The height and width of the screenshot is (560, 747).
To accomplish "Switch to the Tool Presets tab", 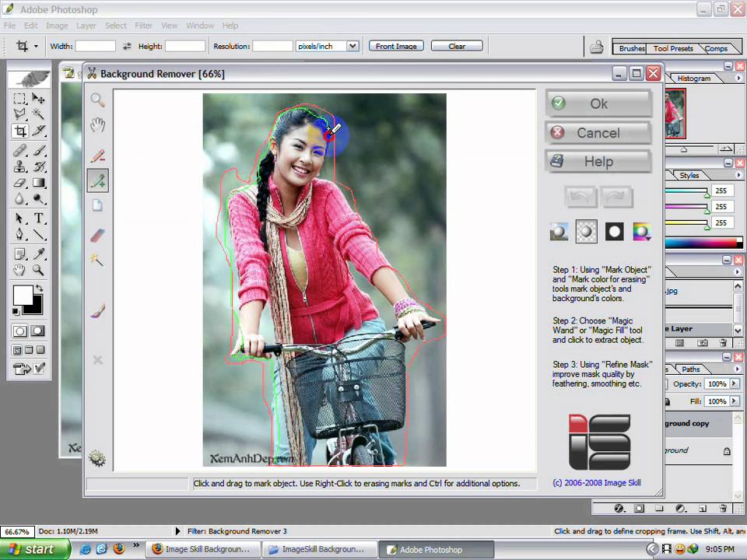I will pyautogui.click(x=672, y=48).
